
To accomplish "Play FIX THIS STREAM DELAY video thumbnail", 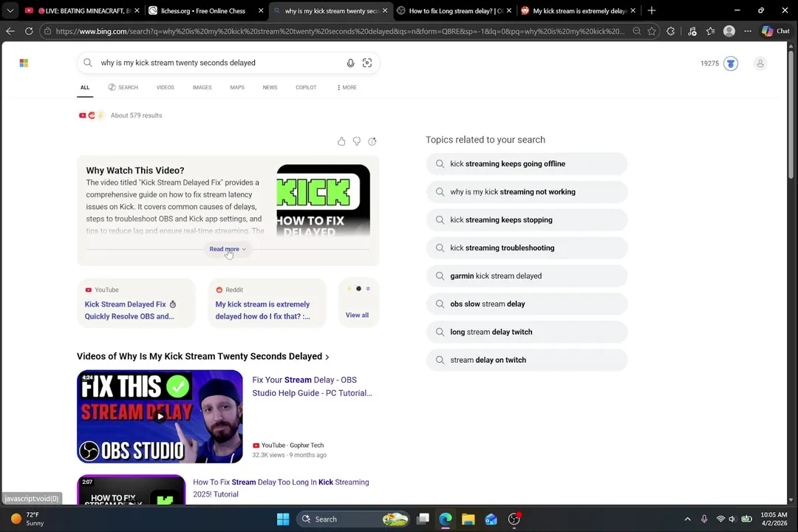I will [160, 417].
